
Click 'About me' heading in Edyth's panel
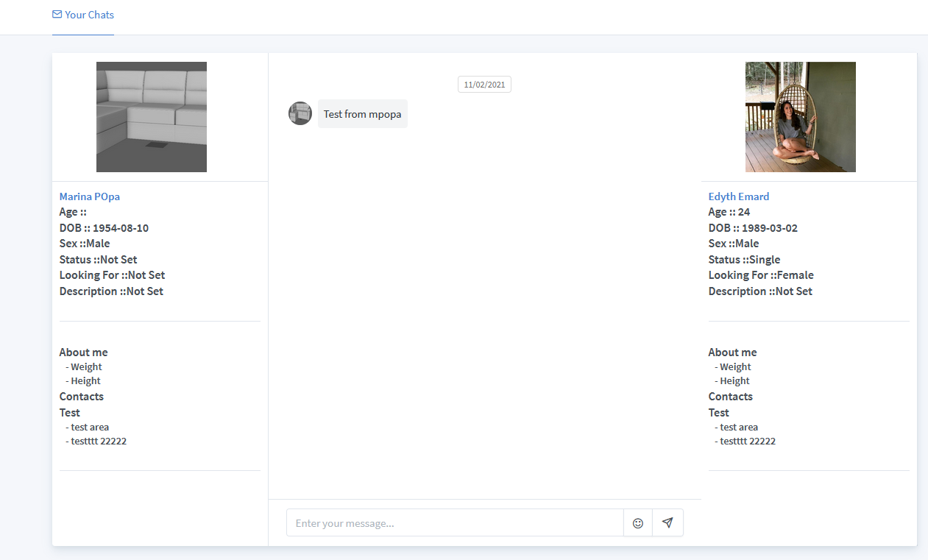coord(733,352)
